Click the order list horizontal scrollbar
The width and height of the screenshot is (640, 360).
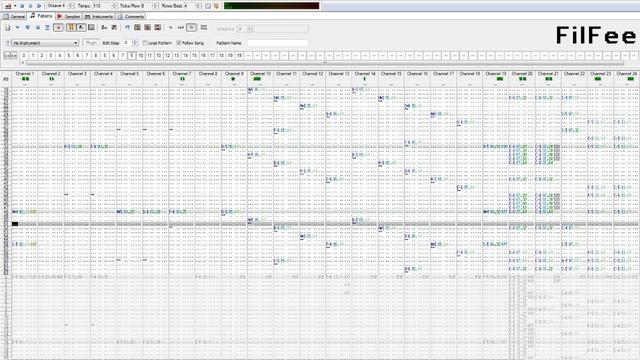tap(324, 63)
